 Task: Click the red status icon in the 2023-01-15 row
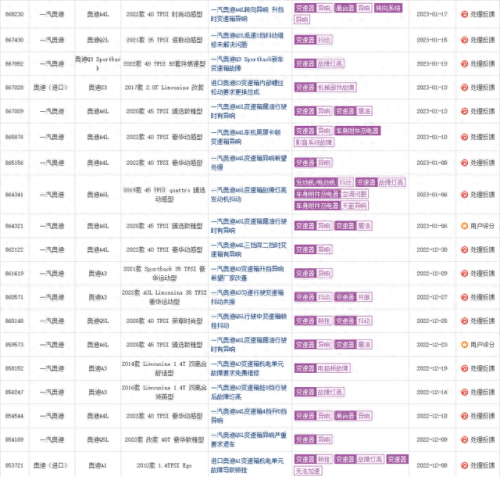point(464,40)
